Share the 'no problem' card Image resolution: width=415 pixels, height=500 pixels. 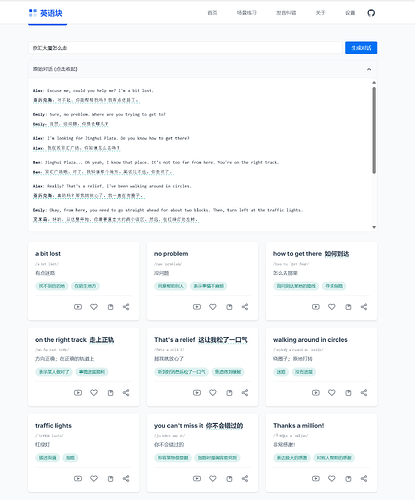245,307
